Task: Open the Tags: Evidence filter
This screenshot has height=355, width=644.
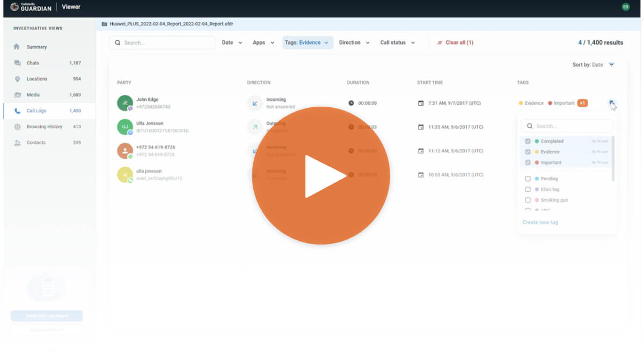Action: tap(308, 43)
